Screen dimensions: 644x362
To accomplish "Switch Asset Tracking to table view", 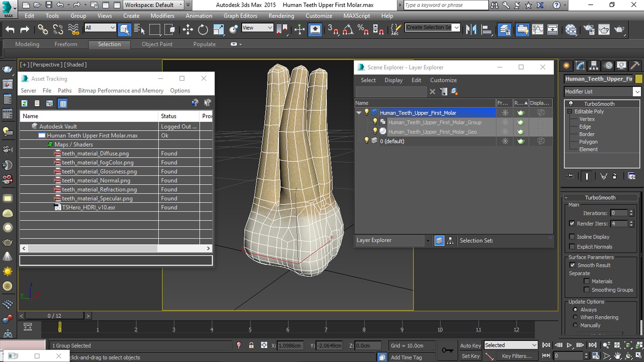I will [x=63, y=103].
